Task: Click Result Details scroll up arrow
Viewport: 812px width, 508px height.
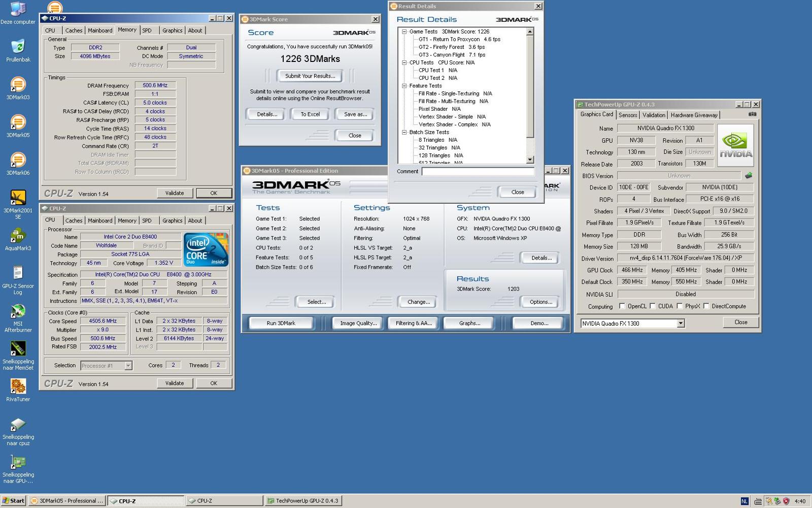Action: tap(530, 31)
